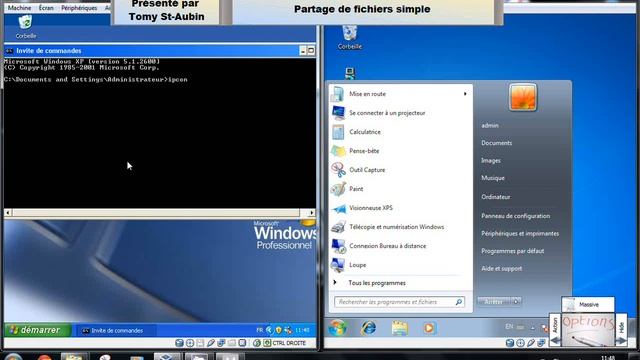The width and height of the screenshot is (640, 360).
Task: Open Musique from Start menu
Action: tap(493, 178)
